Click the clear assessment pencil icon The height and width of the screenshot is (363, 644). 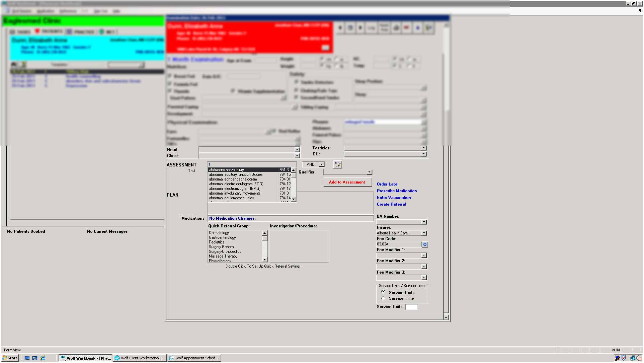338,164
